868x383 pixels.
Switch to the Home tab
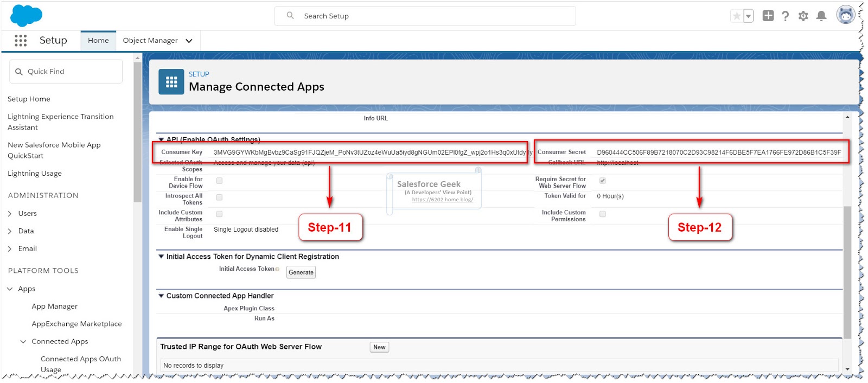pos(98,41)
